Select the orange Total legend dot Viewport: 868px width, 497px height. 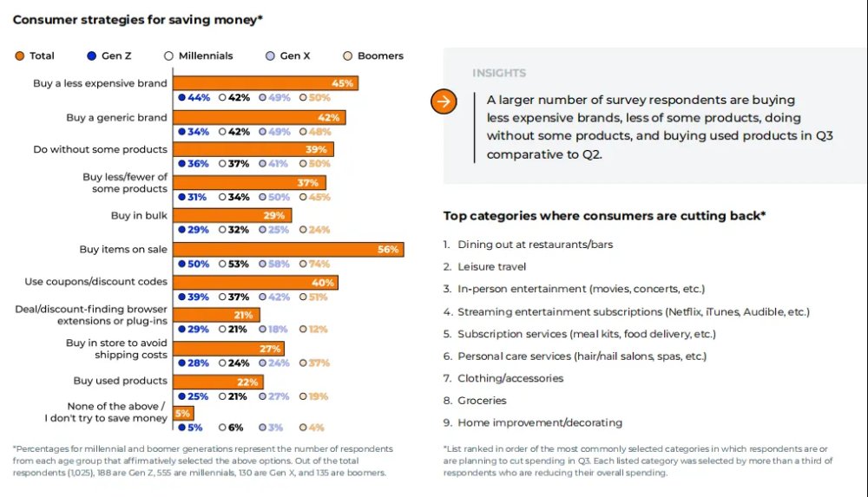click(x=20, y=56)
